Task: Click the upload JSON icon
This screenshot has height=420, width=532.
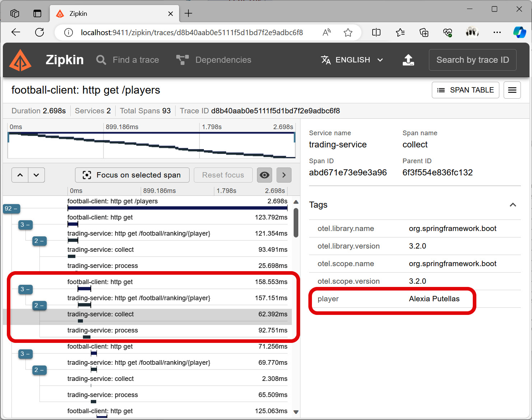Action: [x=408, y=60]
